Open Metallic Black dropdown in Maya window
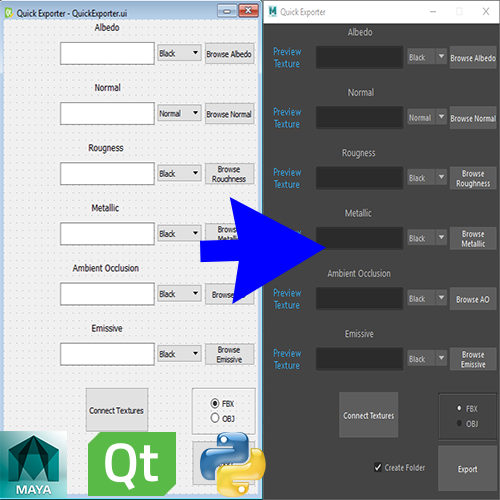The height and width of the screenshot is (500, 500). [x=427, y=238]
